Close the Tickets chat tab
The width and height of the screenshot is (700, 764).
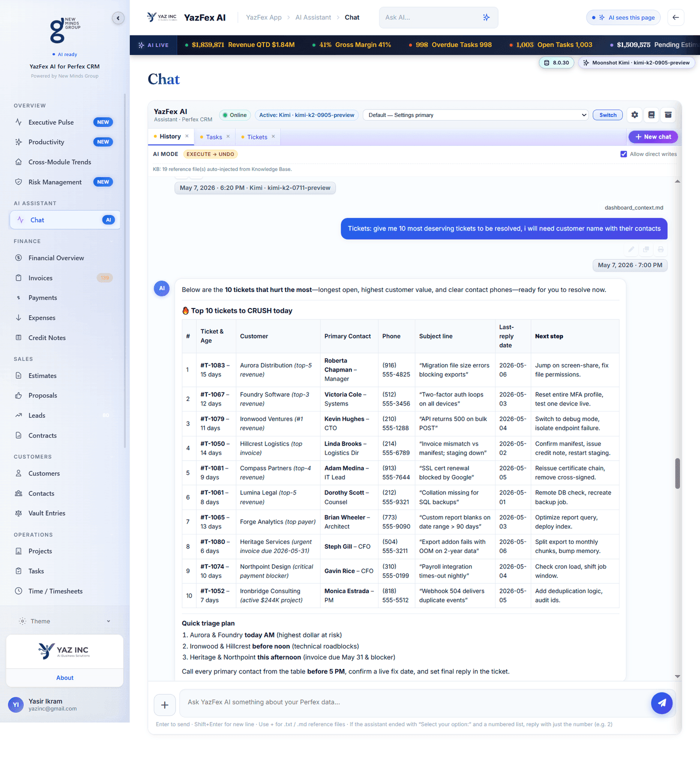click(273, 136)
